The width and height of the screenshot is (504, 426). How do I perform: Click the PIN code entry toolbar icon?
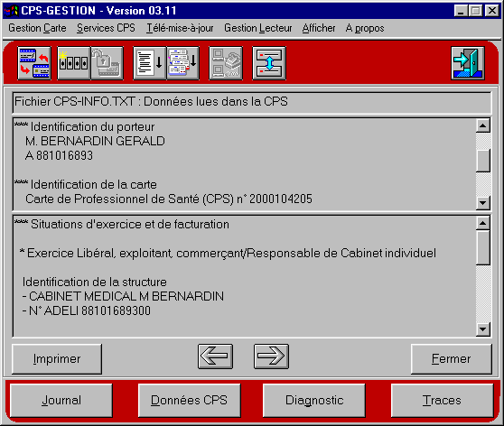click(73, 63)
